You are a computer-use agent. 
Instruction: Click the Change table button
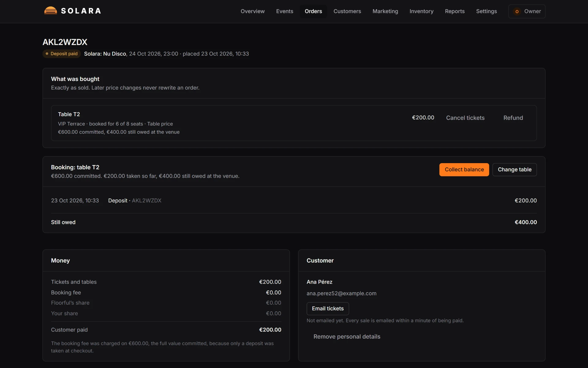point(514,170)
